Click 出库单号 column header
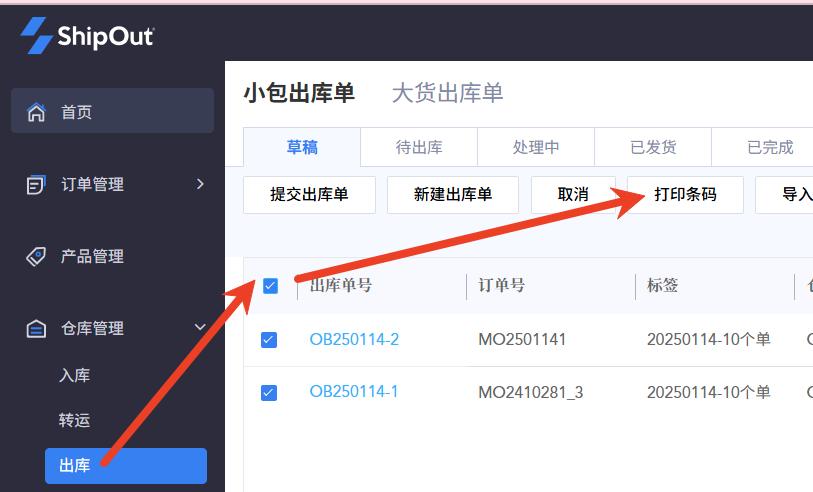Screen dimensions: 813x492 pyautogui.click(x=341, y=285)
